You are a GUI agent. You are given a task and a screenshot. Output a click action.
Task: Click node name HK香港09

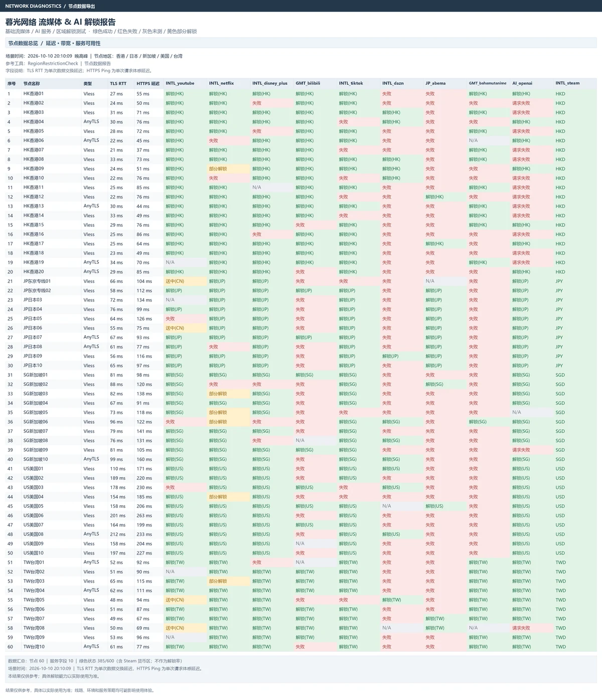tap(34, 169)
